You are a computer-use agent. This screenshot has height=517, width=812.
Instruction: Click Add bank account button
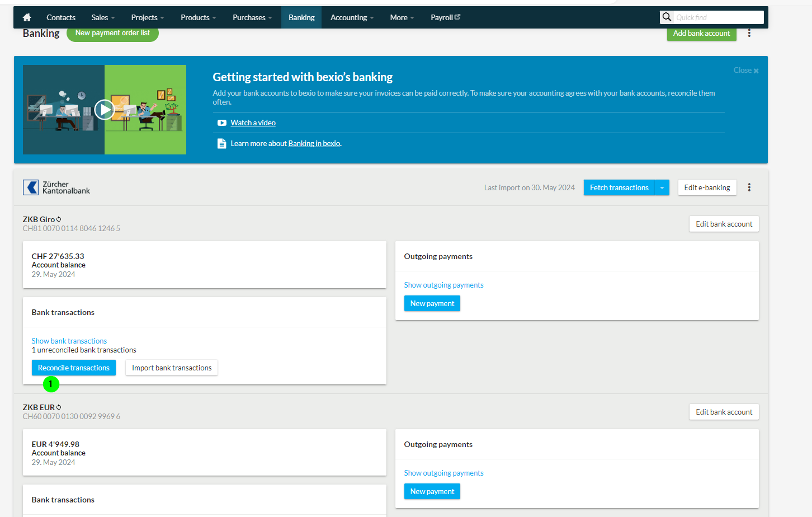(x=701, y=34)
